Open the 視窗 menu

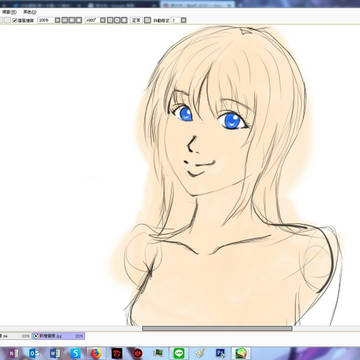[x=9, y=12]
